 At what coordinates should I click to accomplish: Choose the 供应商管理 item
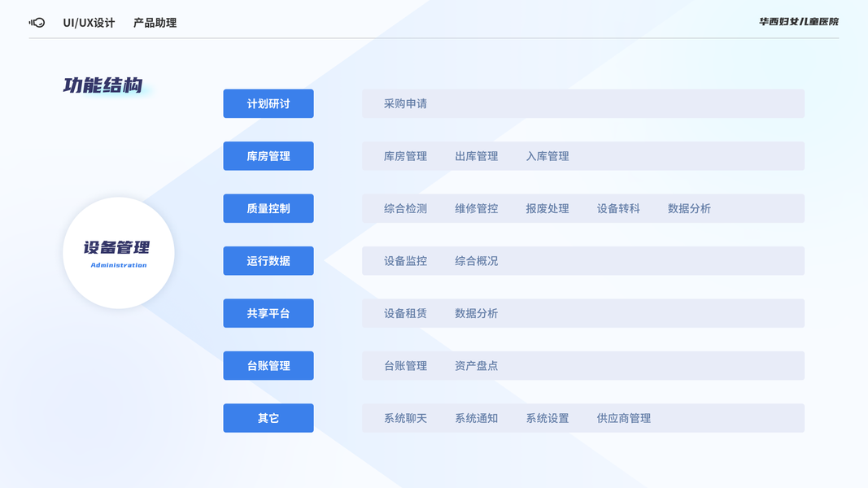tap(623, 418)
